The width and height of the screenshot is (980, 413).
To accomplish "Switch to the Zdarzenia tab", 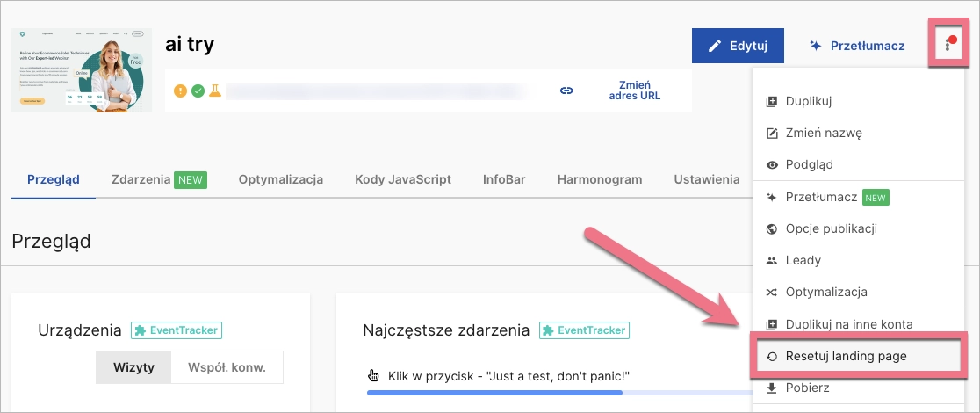I will (141, 179).
